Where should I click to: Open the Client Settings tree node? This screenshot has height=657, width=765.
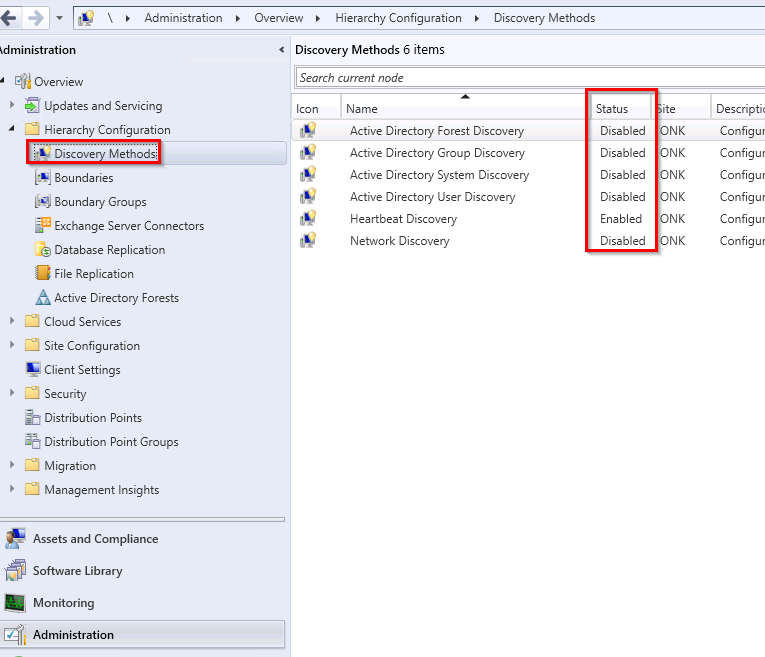82,370
